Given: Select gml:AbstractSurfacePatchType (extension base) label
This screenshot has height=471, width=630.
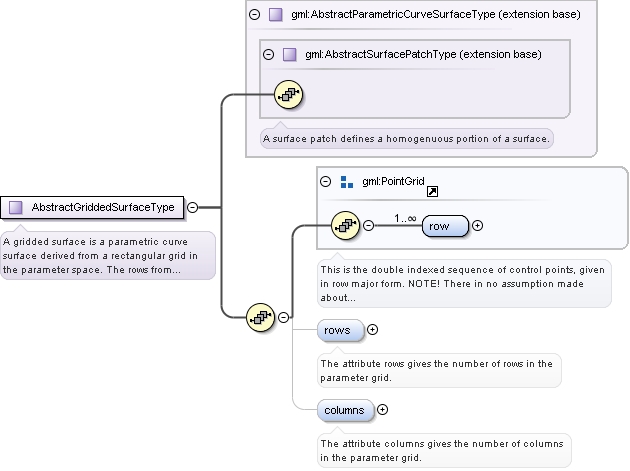Looking at the screenshot, I should click(x=423, y=54).
